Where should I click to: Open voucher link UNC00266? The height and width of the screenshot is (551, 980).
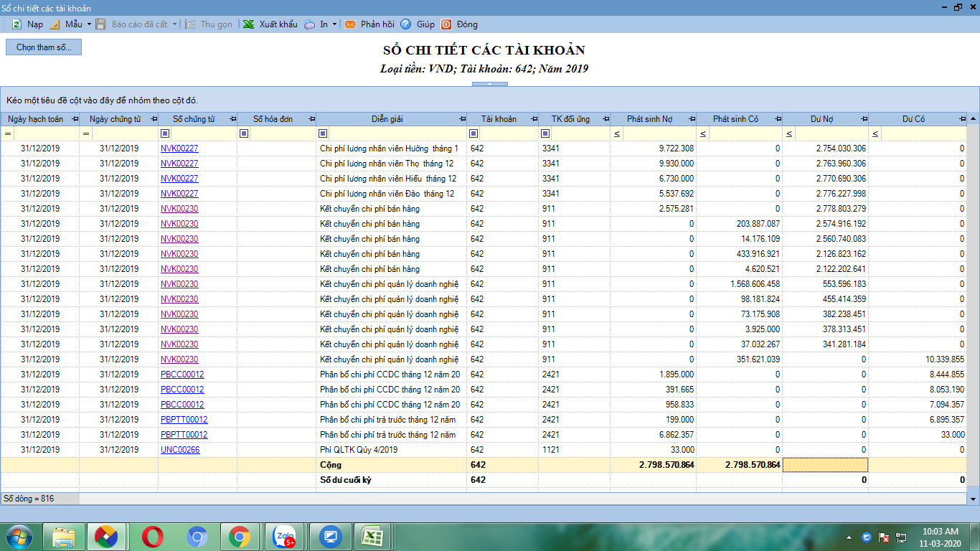pos(180,450)
